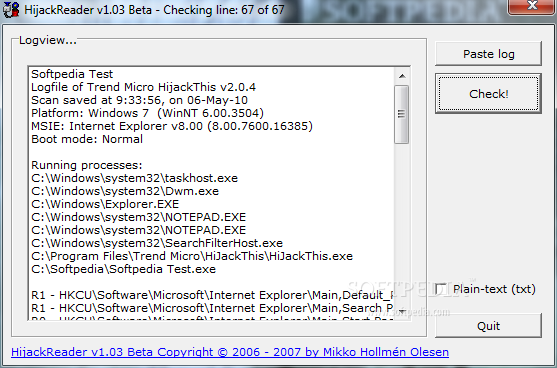Click the HijackReader app icon in title bar
557x368 pixels.
click(11, 10)
